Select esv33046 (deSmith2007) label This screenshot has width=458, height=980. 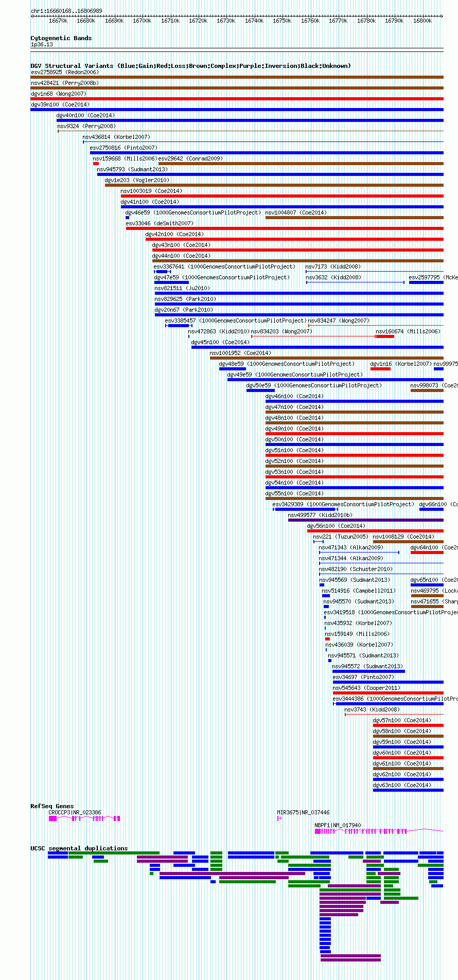click(160, 223)
